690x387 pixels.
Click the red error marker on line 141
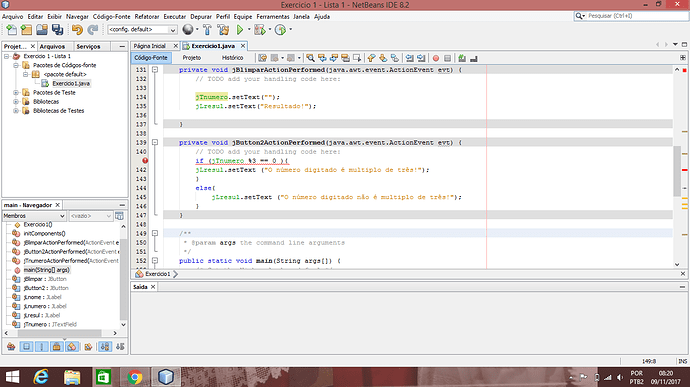145,161
